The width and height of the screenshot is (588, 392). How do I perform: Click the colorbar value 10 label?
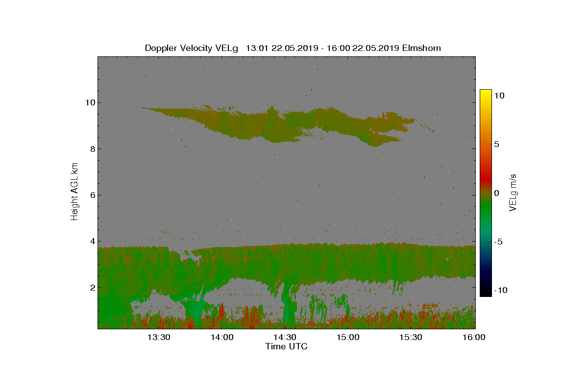[x=499, y=96]
